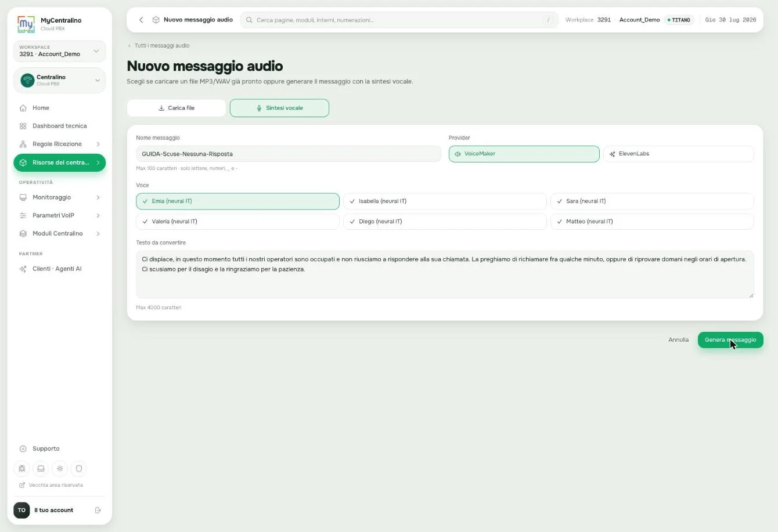This screenshot has width=778, height=532.
Task: Click the Parametri VoIP sliders icon
Action: click(x=23, y=215)
